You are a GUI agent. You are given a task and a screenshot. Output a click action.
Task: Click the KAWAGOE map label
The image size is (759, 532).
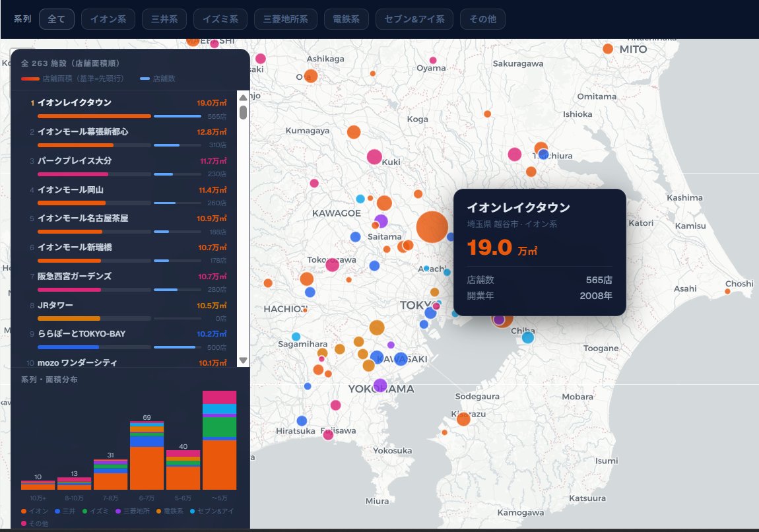(337, 213)
